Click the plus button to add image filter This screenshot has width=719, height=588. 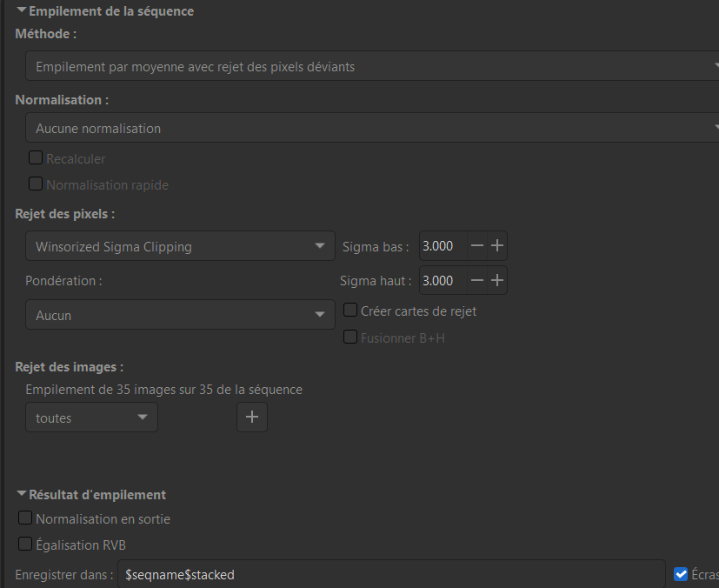(252, 418)
